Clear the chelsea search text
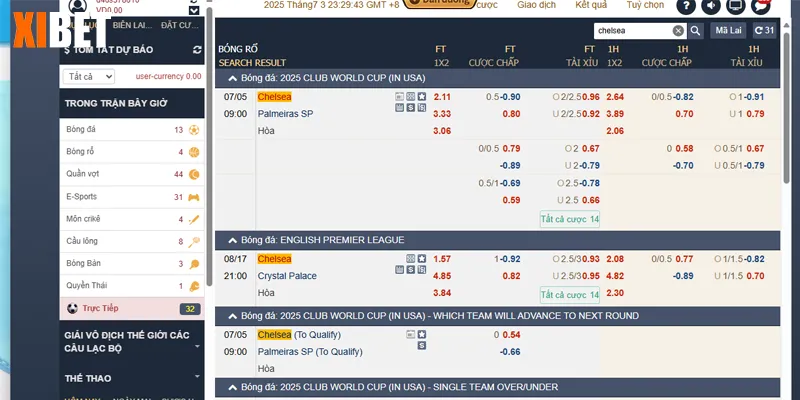This screenshot has width=800, height=400. coord(679,31)
